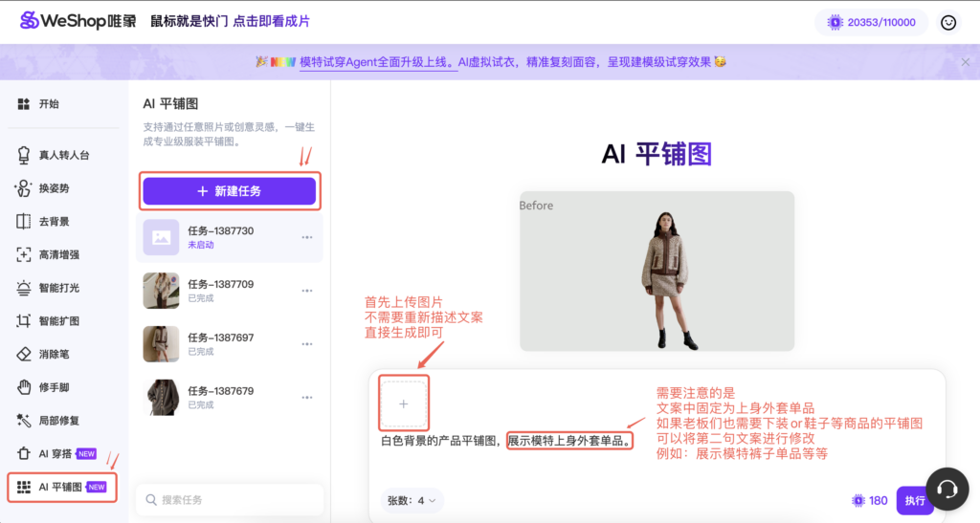Go to the 开始 start page
The width and height of the screenshot is (980, 523).
click(x=48, y=103)
